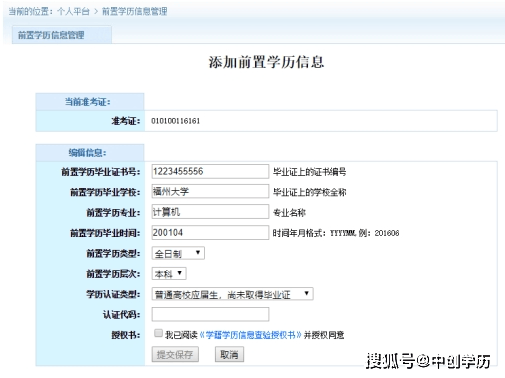Viewport: 505px width, 378px height.
Task: Click the 提交保存 button
Action: coord(175,354)
